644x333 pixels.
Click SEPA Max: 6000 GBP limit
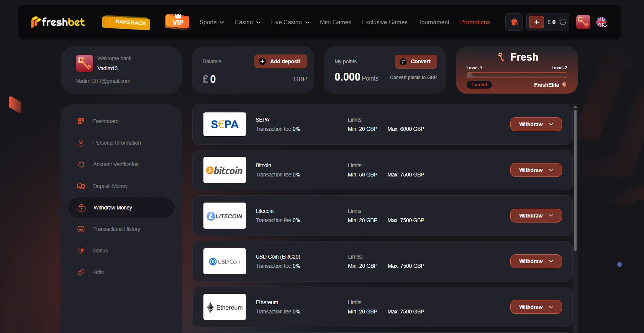[x=406, y=129]
